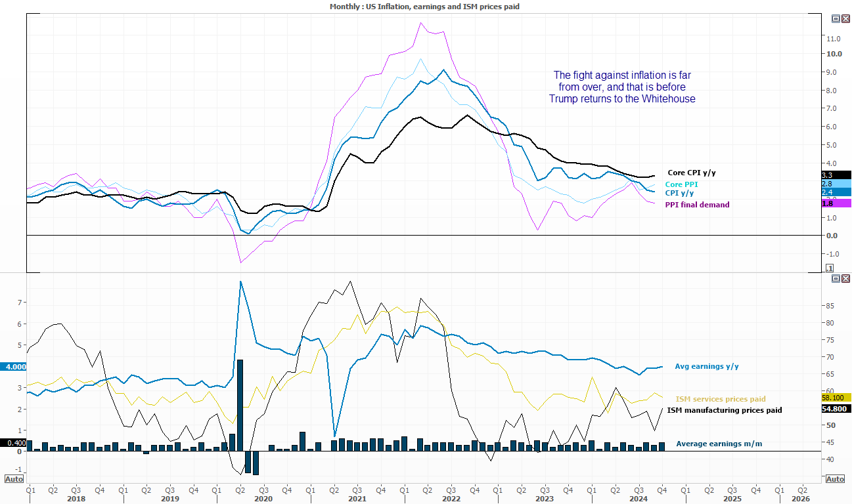Click the 2024 year label on the time axis
This screenshot has width=852, height=504.
[639, 499]
